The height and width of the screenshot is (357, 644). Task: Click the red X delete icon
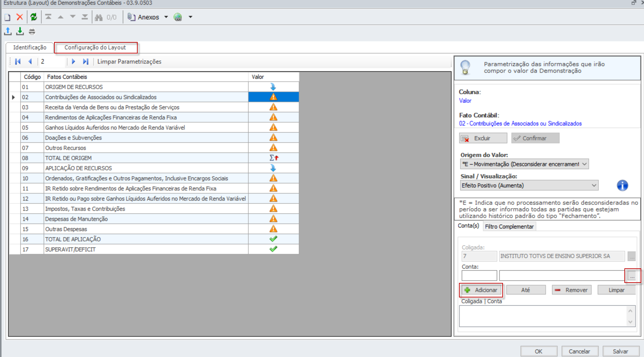tap(20, 17)
